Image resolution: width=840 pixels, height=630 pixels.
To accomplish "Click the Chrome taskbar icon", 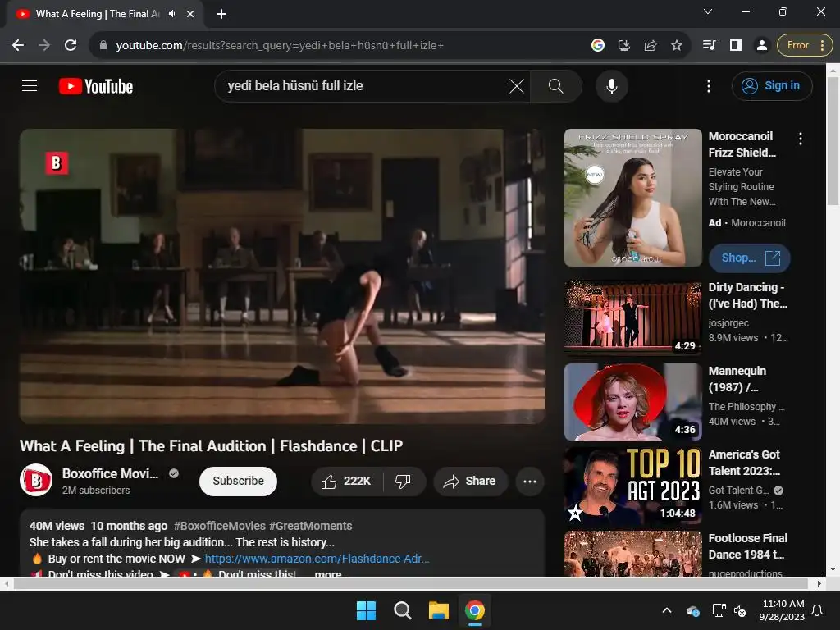I will (x=475, y=610).
